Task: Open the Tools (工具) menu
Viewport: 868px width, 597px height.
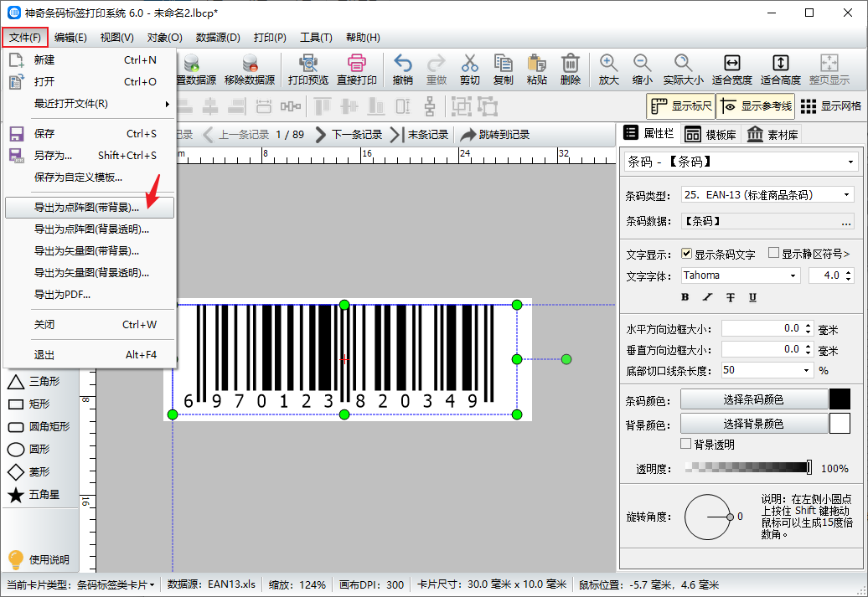Action: coord(316,37)
